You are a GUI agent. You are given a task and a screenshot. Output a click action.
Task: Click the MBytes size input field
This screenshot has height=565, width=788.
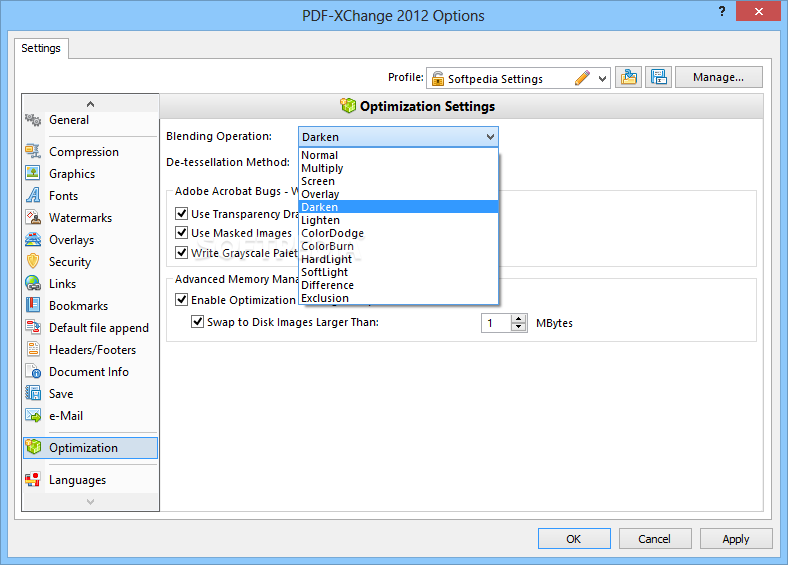[496, 323]
